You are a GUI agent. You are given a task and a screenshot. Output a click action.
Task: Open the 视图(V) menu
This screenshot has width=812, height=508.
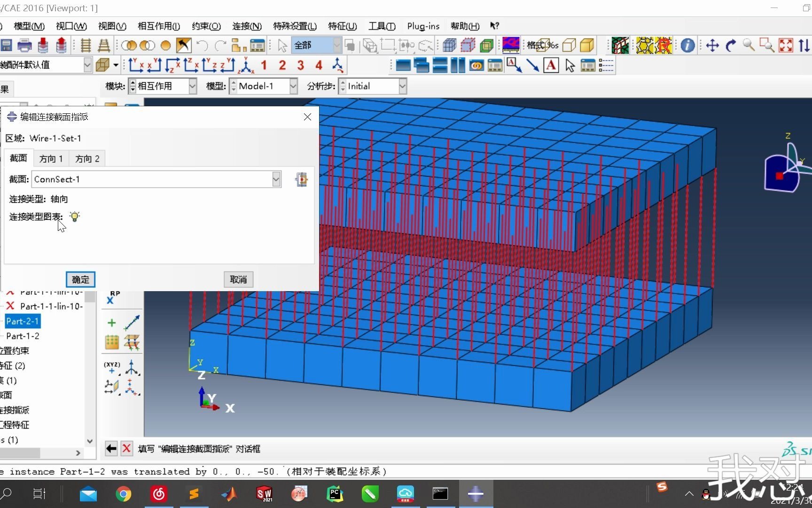[x=112, y=26]
